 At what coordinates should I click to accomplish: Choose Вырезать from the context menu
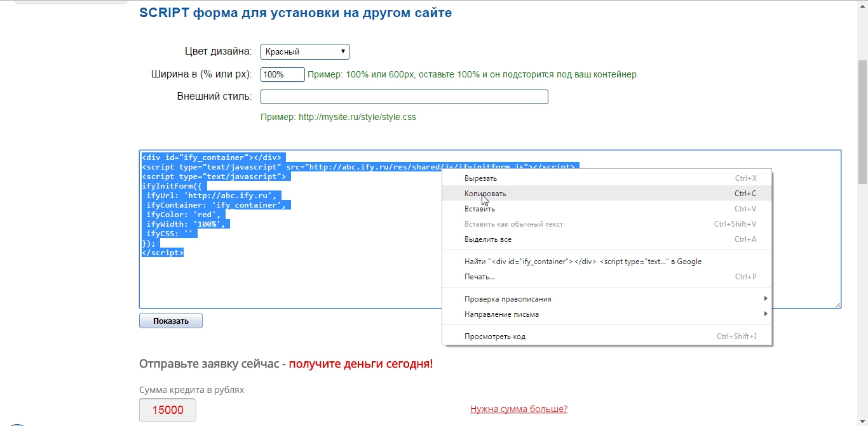pyautogui.click(x=607, y=178)
